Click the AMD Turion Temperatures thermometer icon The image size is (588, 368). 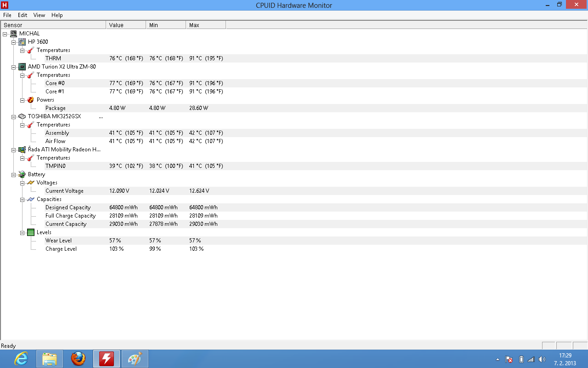click(x=31, y=75)
